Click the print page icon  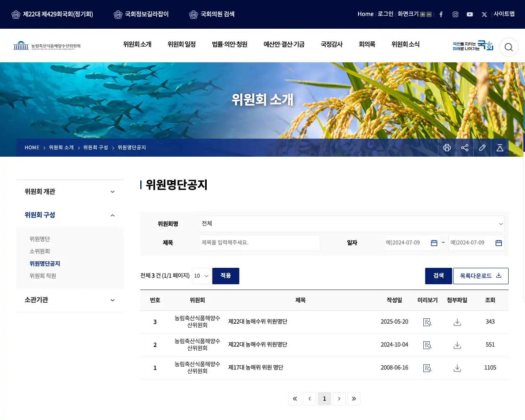(x=447, y=148)
